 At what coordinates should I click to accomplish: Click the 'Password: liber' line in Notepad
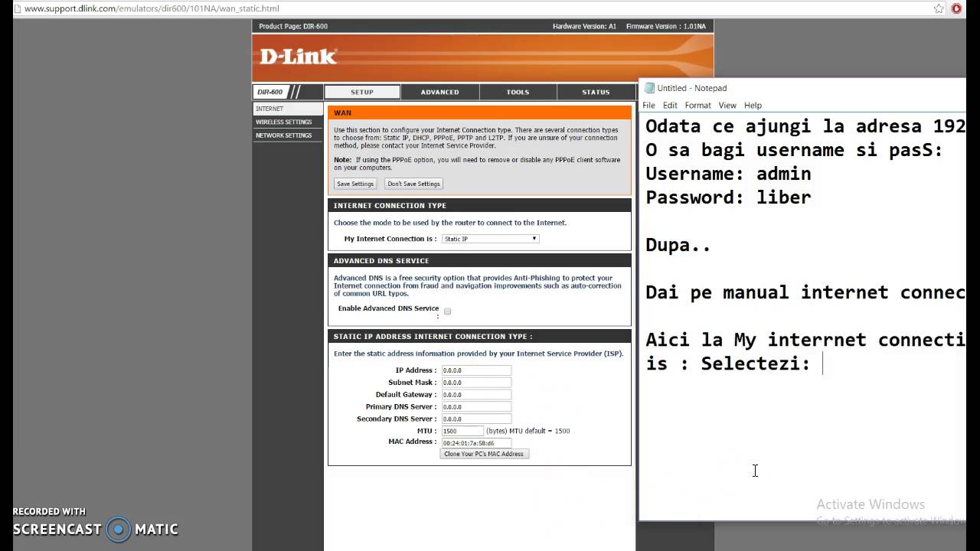[x=728, y=197]
